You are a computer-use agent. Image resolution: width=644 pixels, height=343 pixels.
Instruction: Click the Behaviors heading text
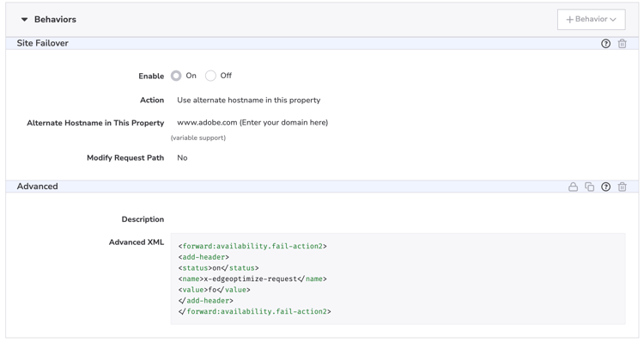click(x=55, y=19)
